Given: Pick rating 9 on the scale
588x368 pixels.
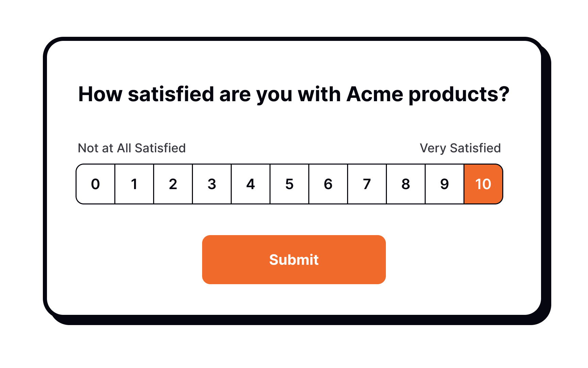Looking at the screenshot, I should coord(444,184).
